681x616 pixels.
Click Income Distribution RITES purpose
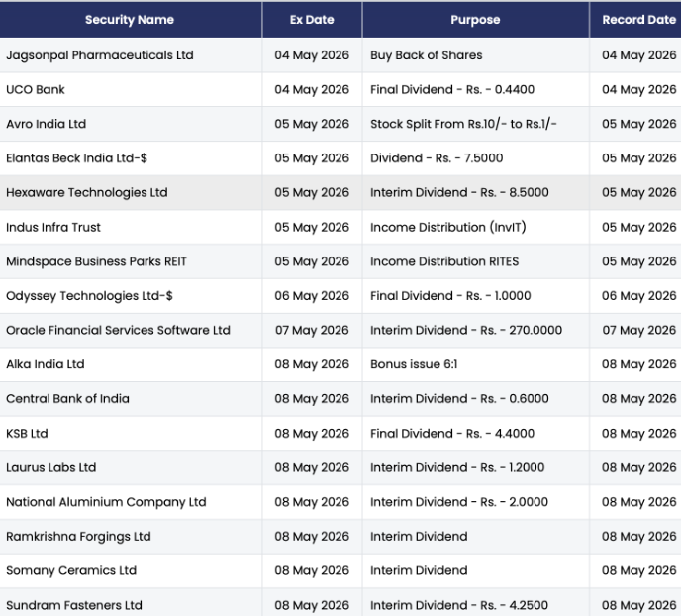(444, 261)
